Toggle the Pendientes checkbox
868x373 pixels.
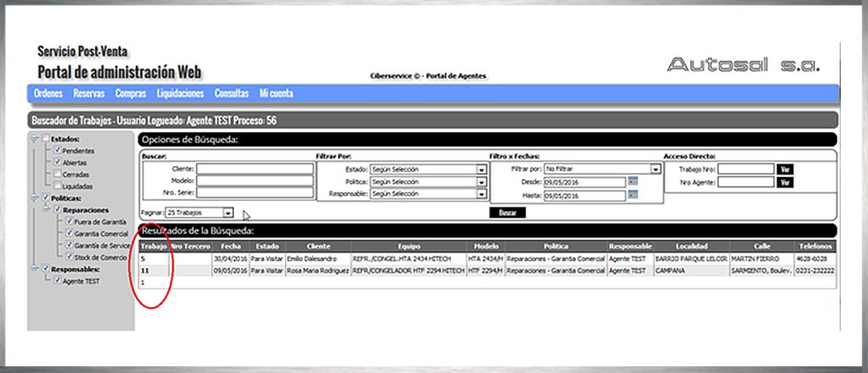tap(58, 150)
